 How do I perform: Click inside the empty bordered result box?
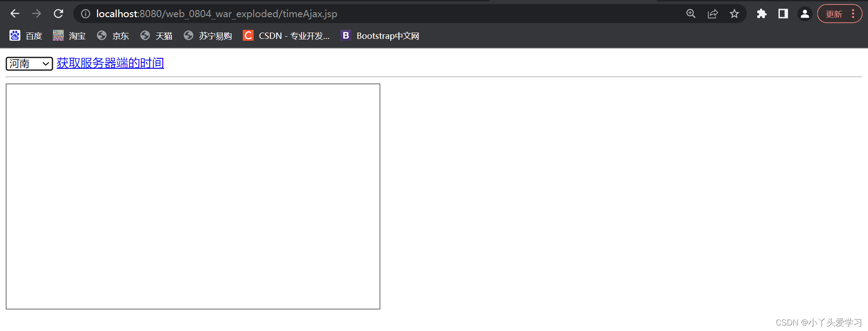(x=193, y=196)
